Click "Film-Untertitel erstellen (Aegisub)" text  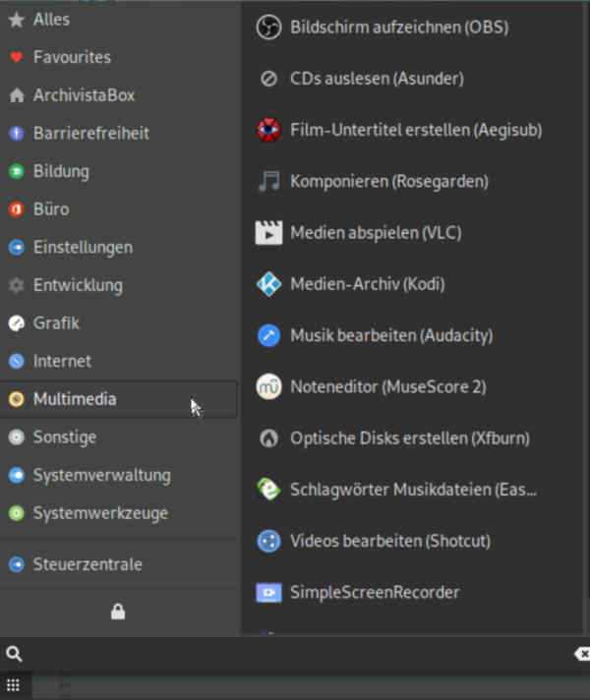[416, 130]
